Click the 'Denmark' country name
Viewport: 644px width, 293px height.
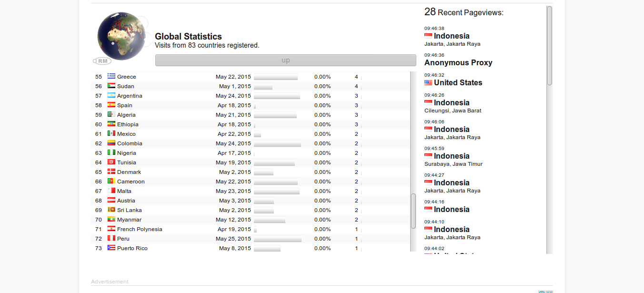129,172
